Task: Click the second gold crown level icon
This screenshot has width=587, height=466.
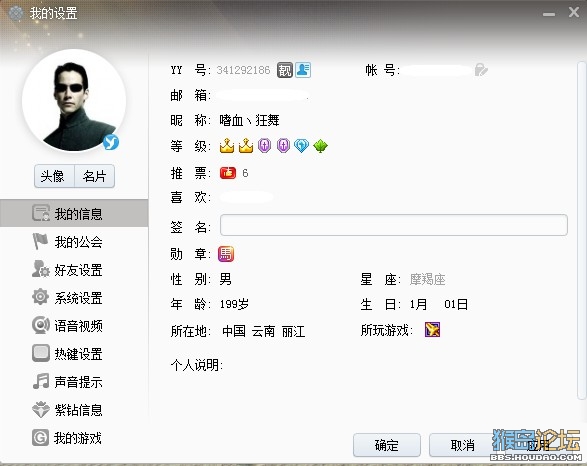Action: click(x=246, y=146)
